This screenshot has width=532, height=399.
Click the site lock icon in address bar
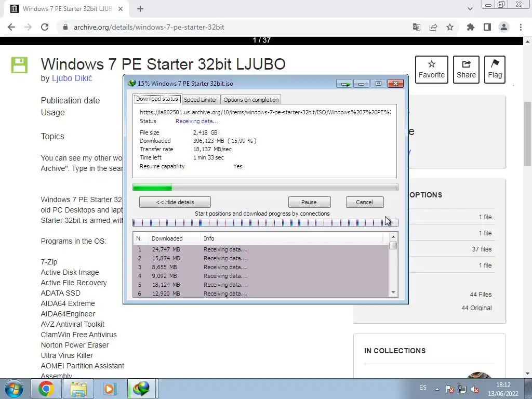coord(65,27)
